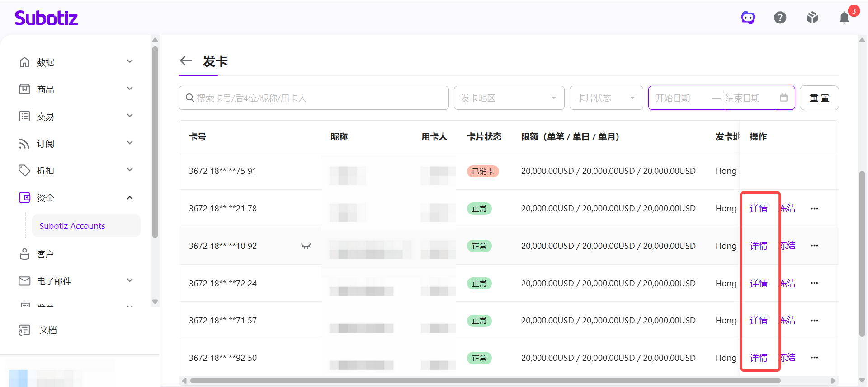868x387 pixels.
Task: Open the 客户 menu item
Action: [x=45, y=254]
